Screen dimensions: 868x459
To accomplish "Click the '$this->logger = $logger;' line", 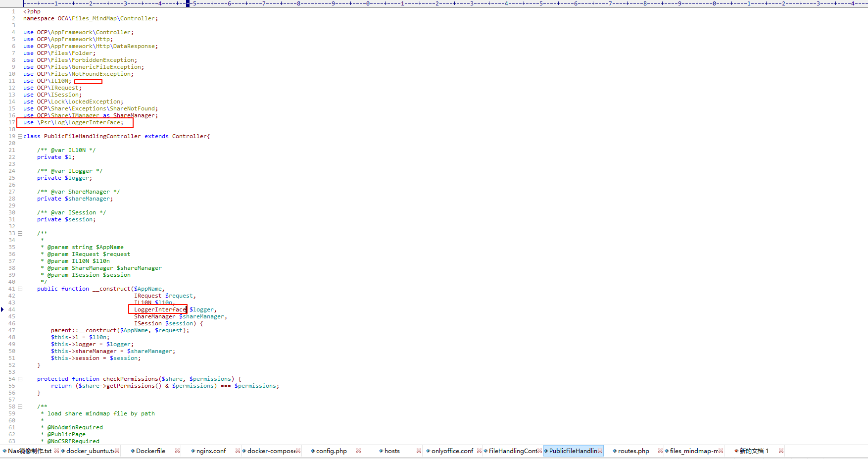I will tap(92, 344).
